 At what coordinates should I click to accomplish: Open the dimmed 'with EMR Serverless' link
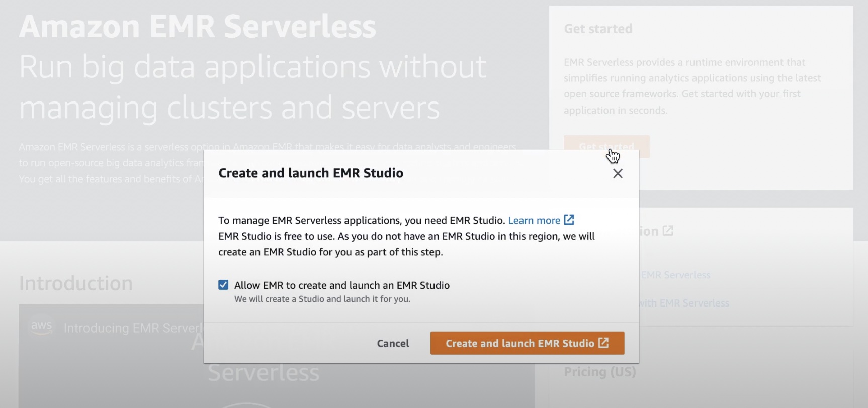pyautogui.click(x=684, y=303)
